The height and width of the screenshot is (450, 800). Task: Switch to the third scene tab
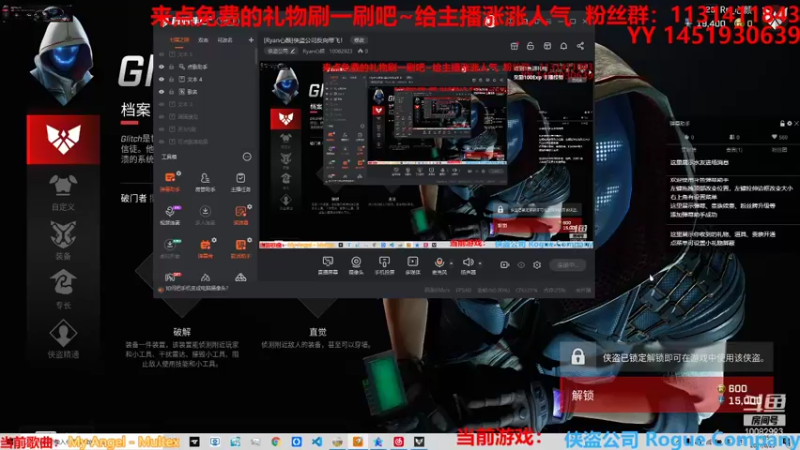click(x=225, y=40)
